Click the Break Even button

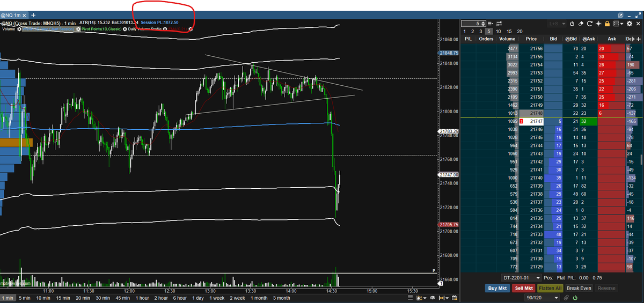point(579,288)
